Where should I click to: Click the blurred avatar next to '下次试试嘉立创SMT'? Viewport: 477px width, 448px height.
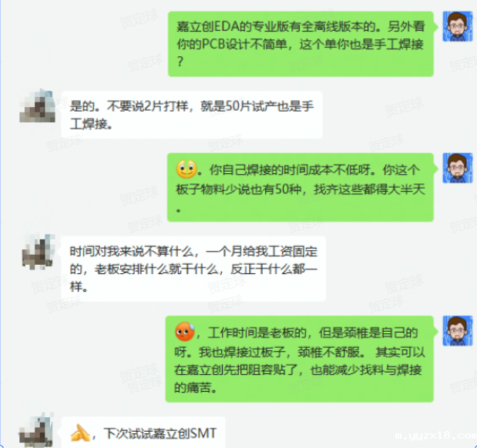36,430
